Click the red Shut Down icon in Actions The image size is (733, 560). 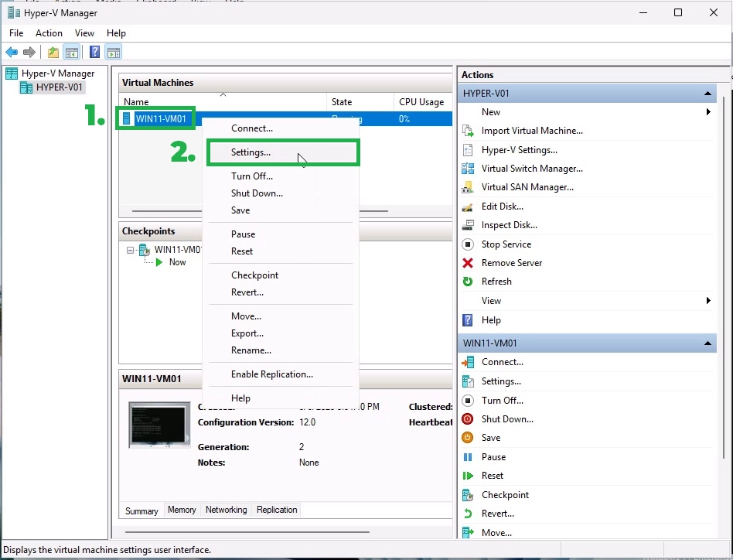click(468, 419)
